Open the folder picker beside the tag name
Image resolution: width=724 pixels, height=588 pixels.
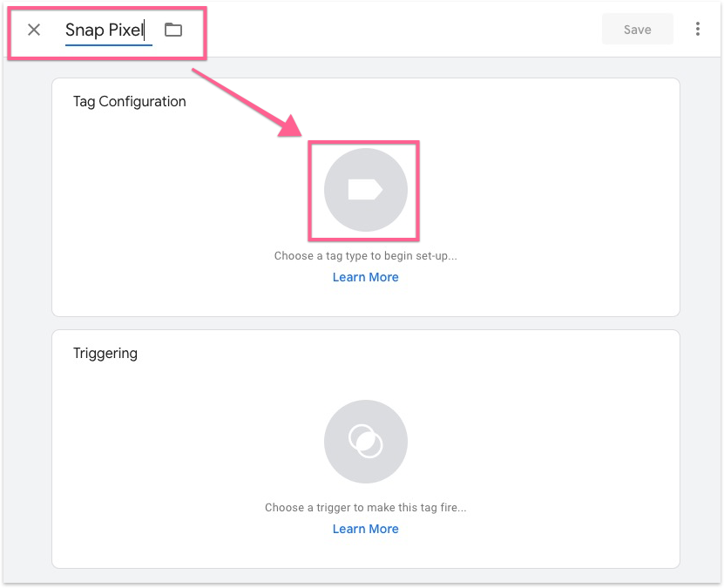point(173,30)
